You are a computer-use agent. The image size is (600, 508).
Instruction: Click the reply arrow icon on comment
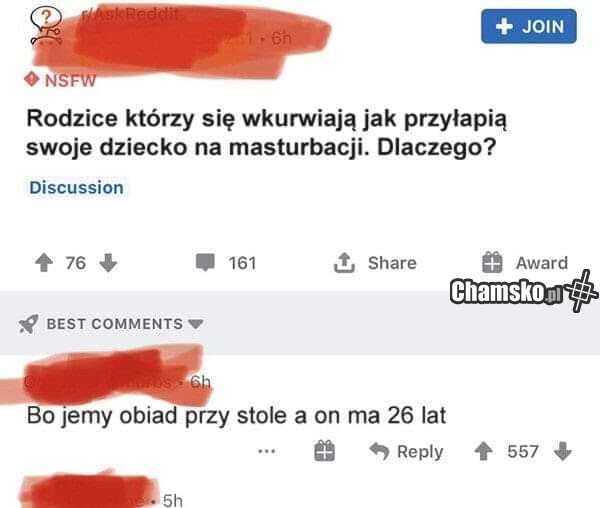click(379, 451)
